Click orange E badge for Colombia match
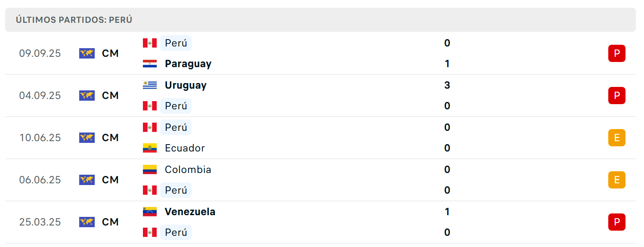The image size is (644, 247). coord(616,180)
